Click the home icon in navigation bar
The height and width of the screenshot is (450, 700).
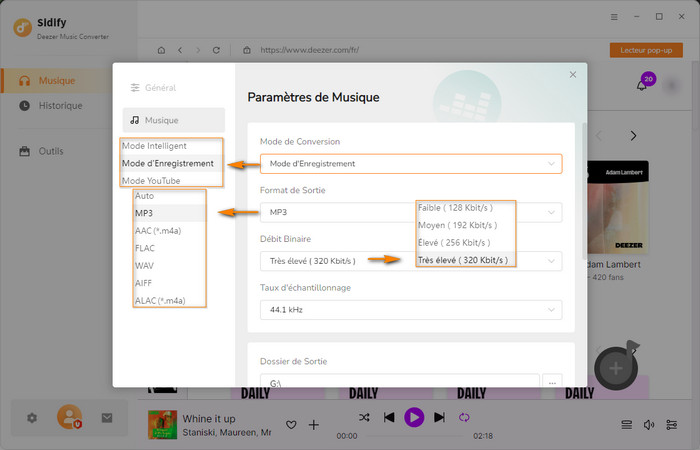(x=161, y=49)
